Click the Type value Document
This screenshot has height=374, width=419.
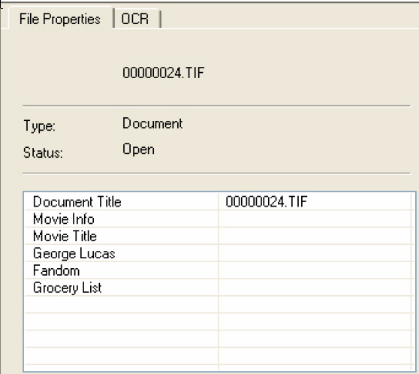(x=152, y=123)
